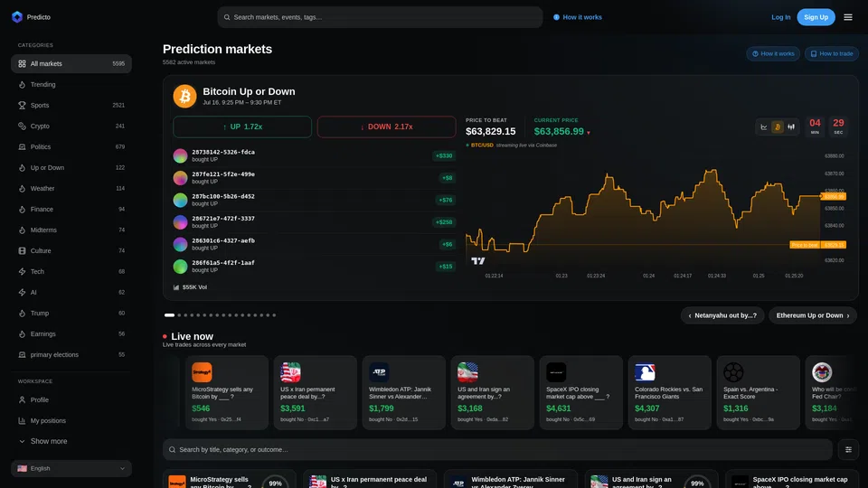Open the primary elections category
This screenshot has width=868, height=488.
[71, 354]
